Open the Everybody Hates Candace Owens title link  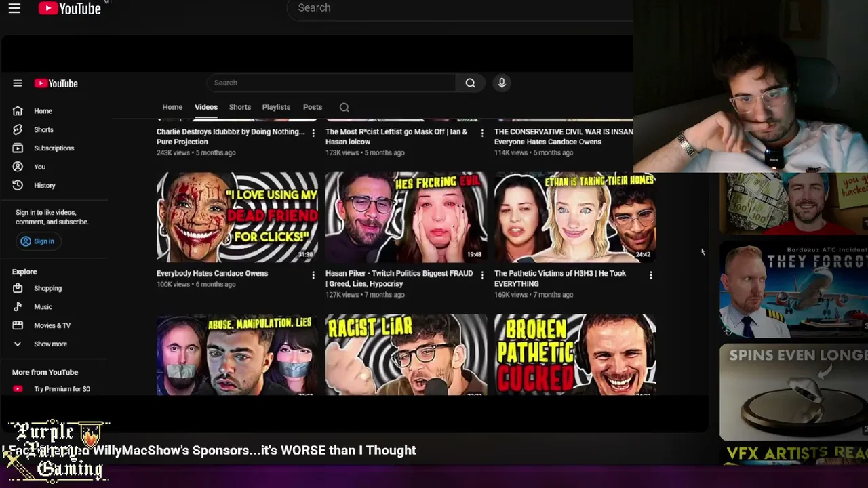(x=212, y=274)
